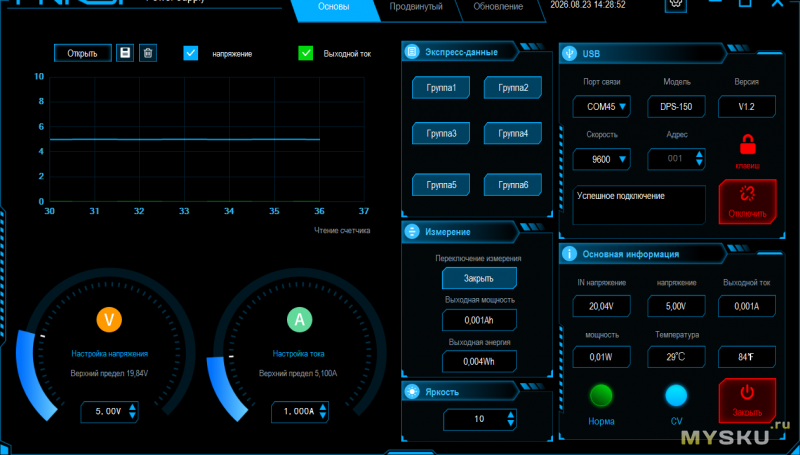
Task: Click the trash icon to clear graph
Action: [x=148, y=53]
